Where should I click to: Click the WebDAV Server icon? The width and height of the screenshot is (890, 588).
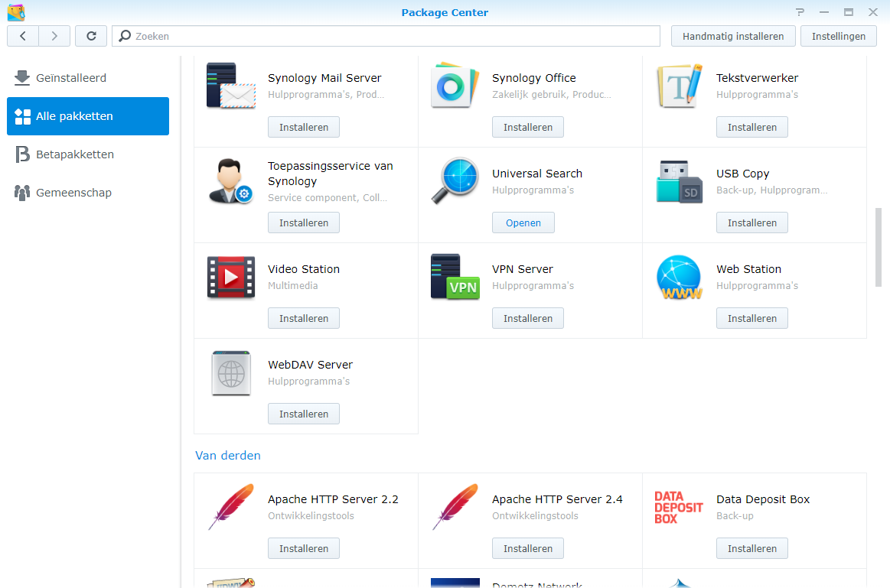[231, 373]
